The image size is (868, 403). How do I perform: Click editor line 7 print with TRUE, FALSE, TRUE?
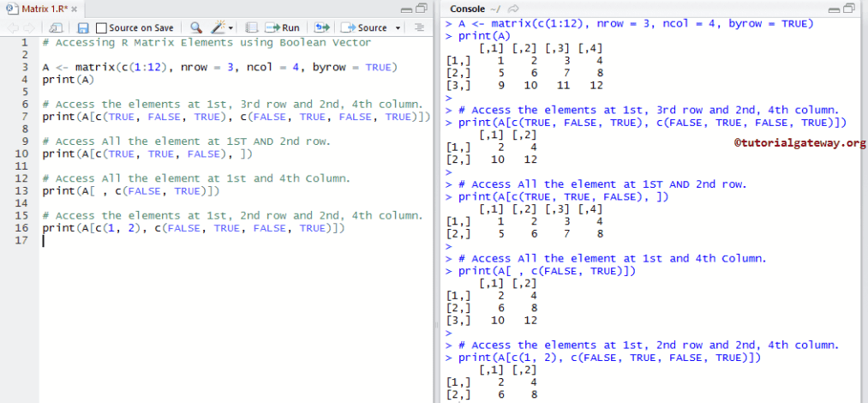(x=236, y=117)
